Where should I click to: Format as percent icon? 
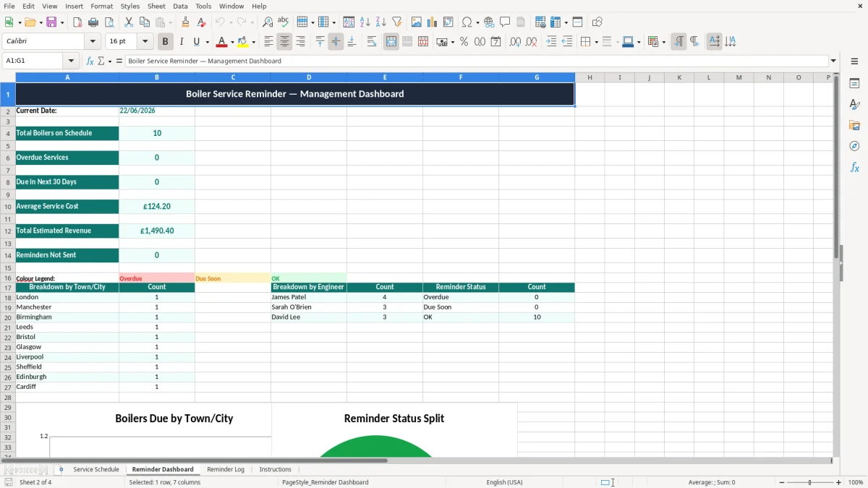pyautogui.click(x=464, y=42)
